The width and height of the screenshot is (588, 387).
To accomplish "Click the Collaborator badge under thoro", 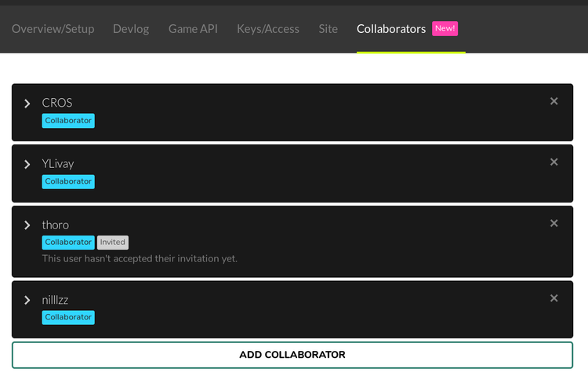I will (x=68, y=243).
